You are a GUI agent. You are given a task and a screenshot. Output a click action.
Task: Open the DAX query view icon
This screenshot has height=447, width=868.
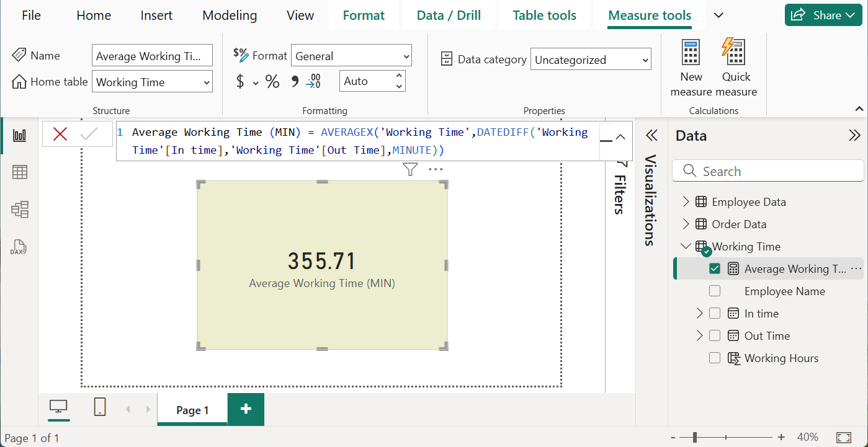(20, 247)
